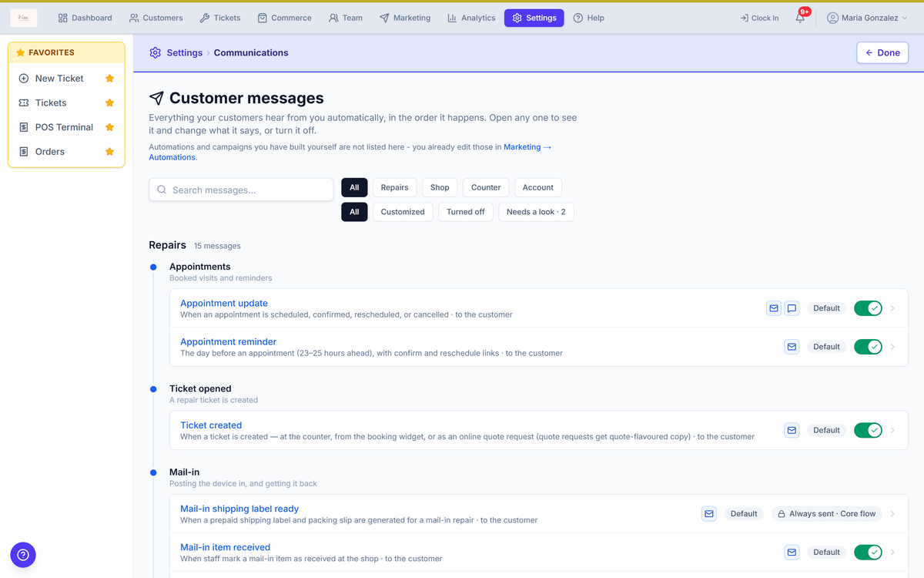
Task: Click the Clock In button
Action: click(x=759, y=18)
